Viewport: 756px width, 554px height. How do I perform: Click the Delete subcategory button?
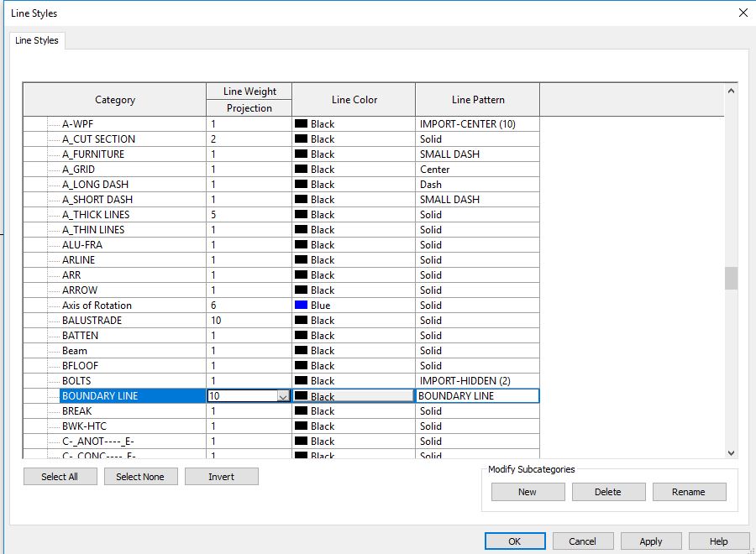click(608, 492)
